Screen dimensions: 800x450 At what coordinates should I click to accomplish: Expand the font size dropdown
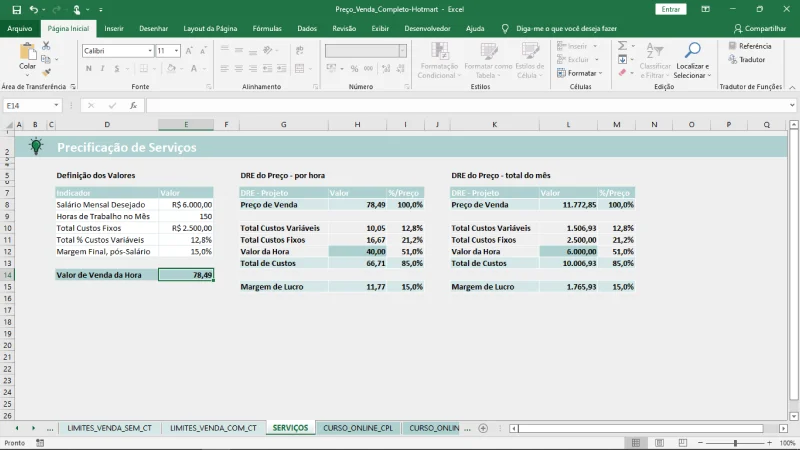(x=176, y=50)
